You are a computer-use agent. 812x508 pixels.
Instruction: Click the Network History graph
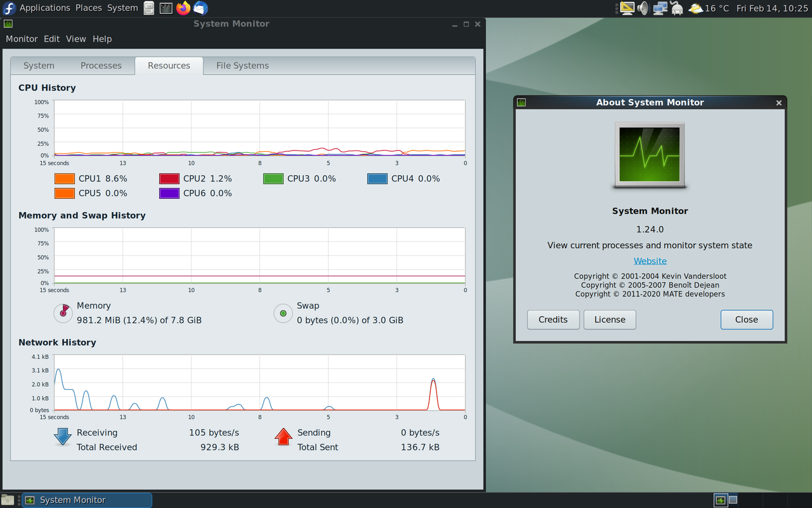coord(259,382)
